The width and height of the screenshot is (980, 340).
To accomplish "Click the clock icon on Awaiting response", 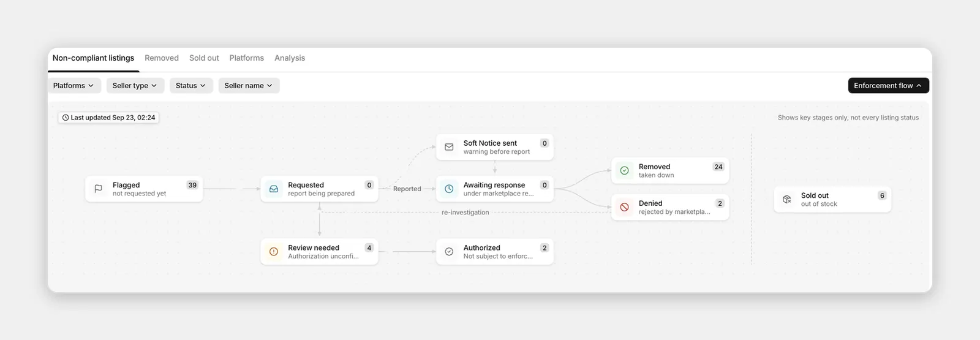I will (x=449, y=189).
